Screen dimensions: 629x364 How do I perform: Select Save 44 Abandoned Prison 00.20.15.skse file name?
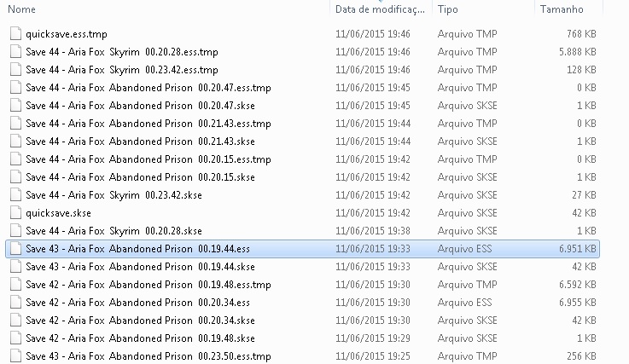tap(141, 177)
